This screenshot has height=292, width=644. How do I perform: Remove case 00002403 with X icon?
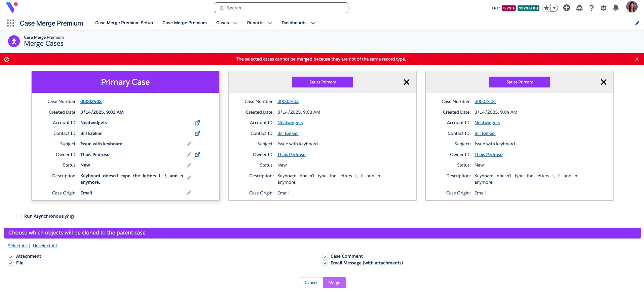[x=407, y=82]
